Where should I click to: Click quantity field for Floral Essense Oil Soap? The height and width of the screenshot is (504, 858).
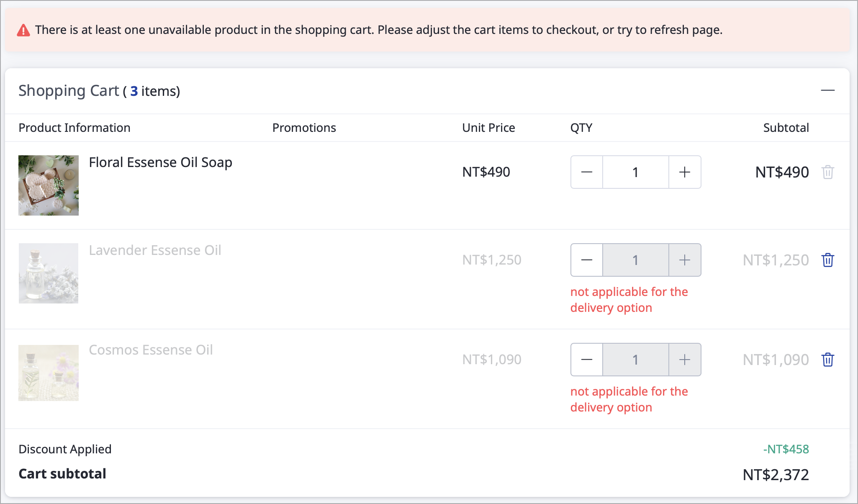[635, 172]
